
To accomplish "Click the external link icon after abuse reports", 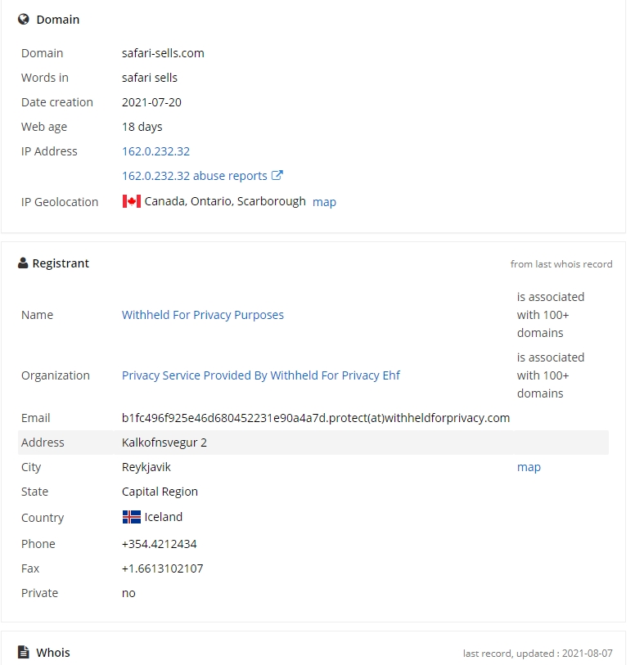I will pyautogui.click(x=277, y=175).
